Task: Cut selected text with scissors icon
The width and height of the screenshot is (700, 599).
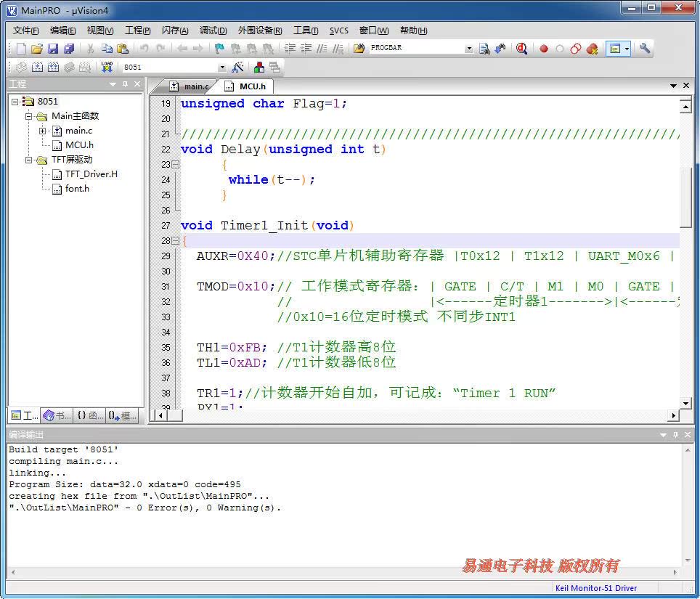Action: coord(91,48)
